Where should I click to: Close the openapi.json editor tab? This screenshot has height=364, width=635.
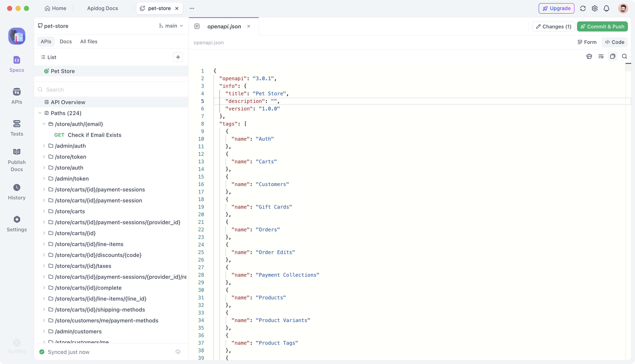click(x=248, y=26)
